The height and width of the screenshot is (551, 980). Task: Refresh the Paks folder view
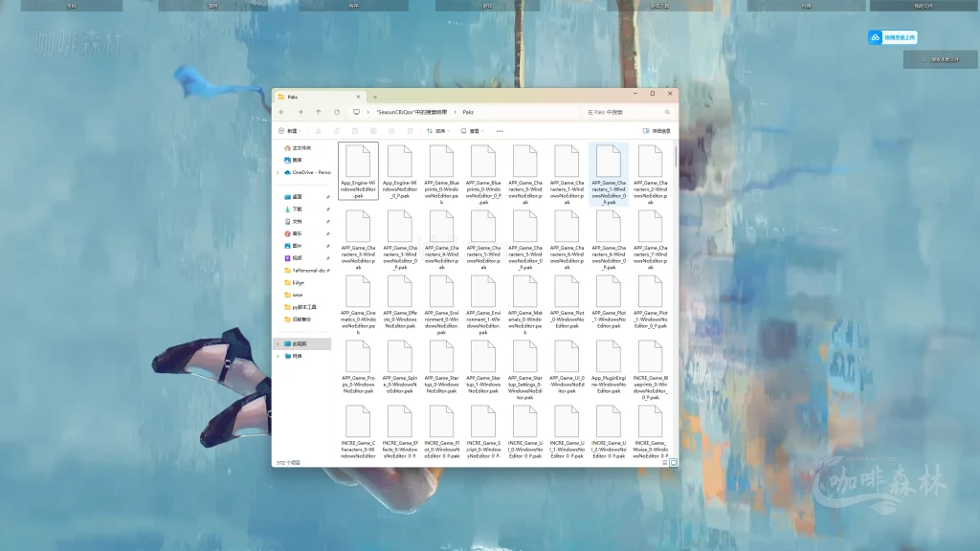click(337, 112)
